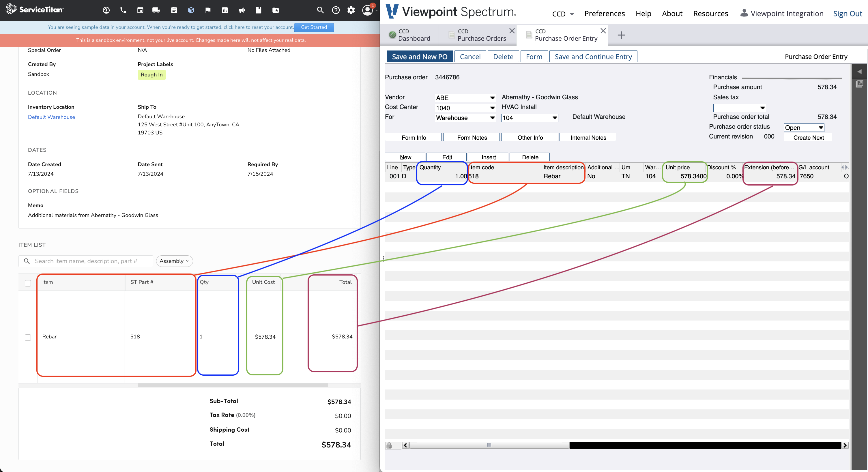Check the item checkbox next to Rebar row
Viewport: 868px width, 472px height.
click(x=28, y=336)
